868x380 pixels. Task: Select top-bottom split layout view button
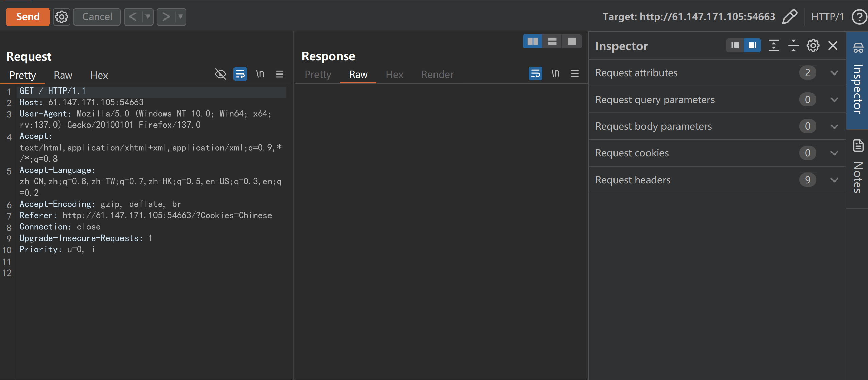pos(552,42)
